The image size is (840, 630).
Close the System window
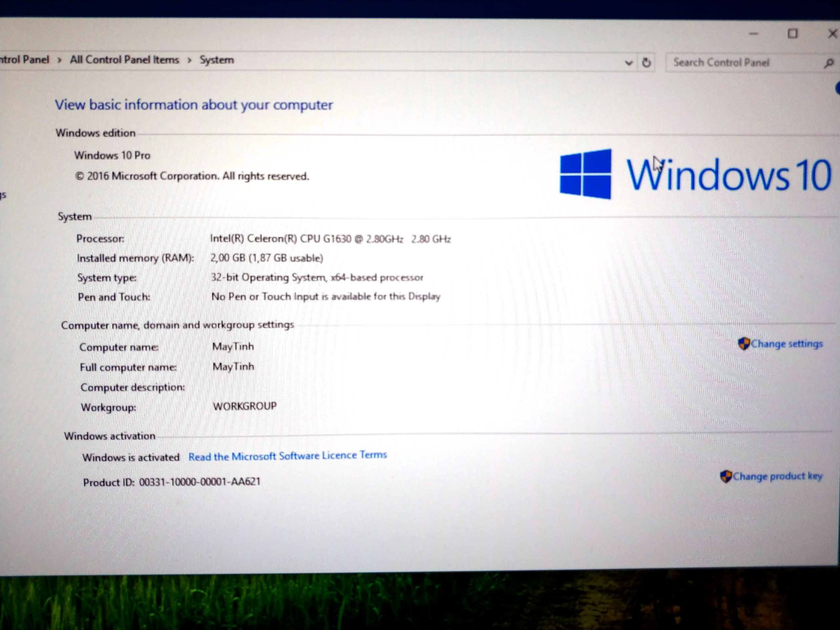(x=832, y=34)
